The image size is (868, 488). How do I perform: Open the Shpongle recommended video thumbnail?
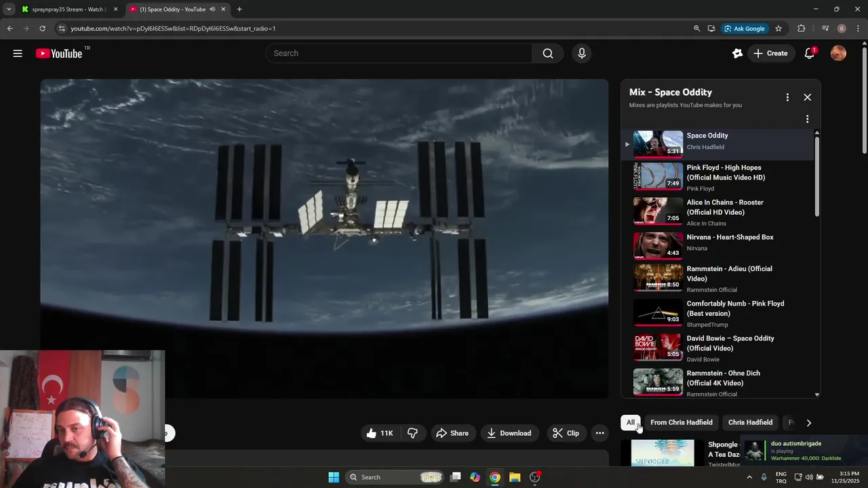click(663, 453)
